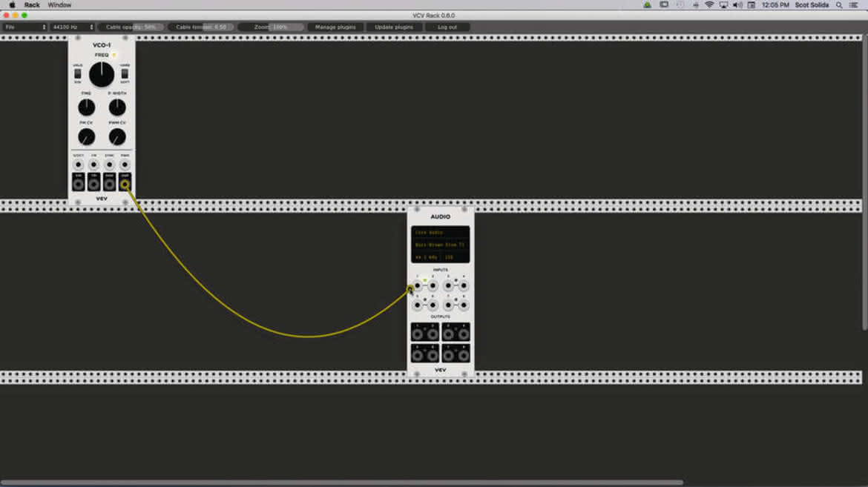
Task: Click Audio module input jack 5
Action: coord(418,305)
